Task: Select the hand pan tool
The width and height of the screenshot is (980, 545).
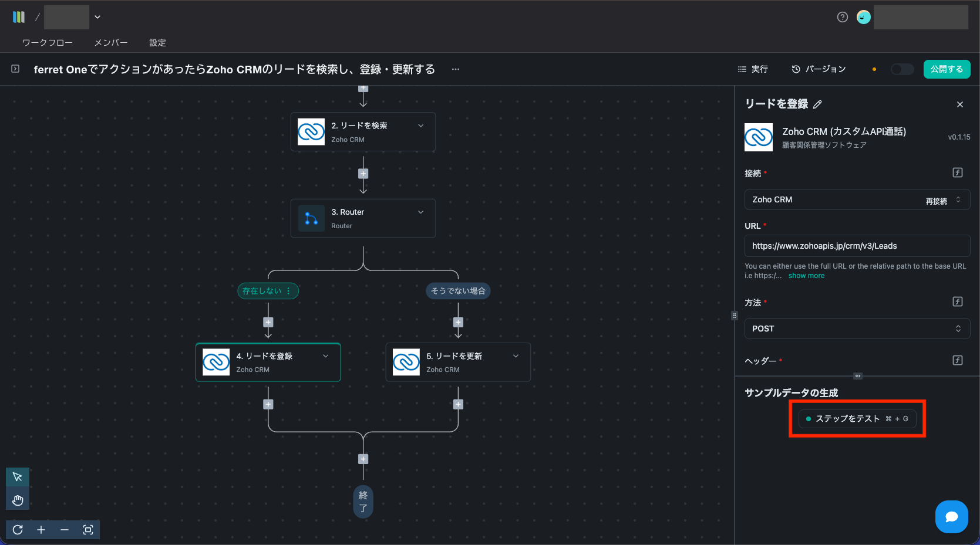Action: [18, 500]
